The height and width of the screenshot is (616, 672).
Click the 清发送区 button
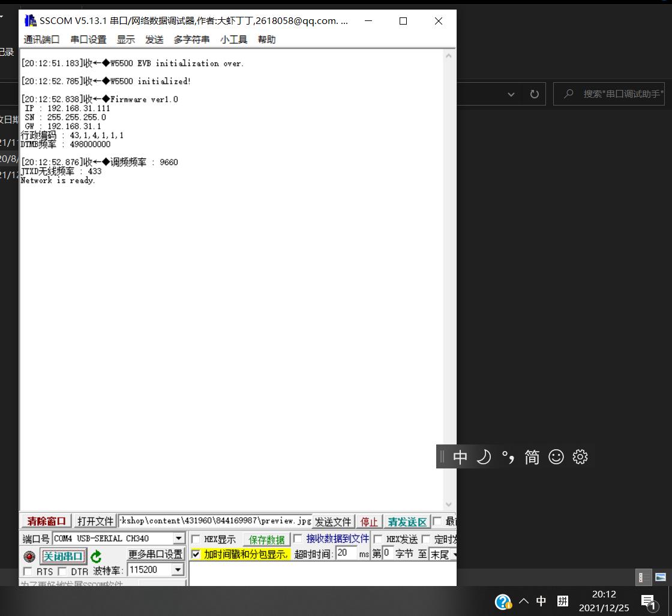pyautogui.click(x=407, y=521)
